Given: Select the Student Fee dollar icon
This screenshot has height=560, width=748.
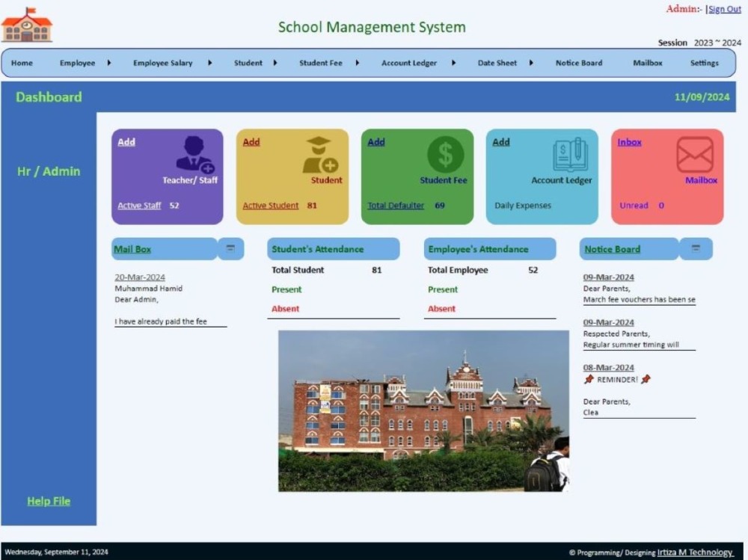Looking at the screenshot, I should click(447, 153).
